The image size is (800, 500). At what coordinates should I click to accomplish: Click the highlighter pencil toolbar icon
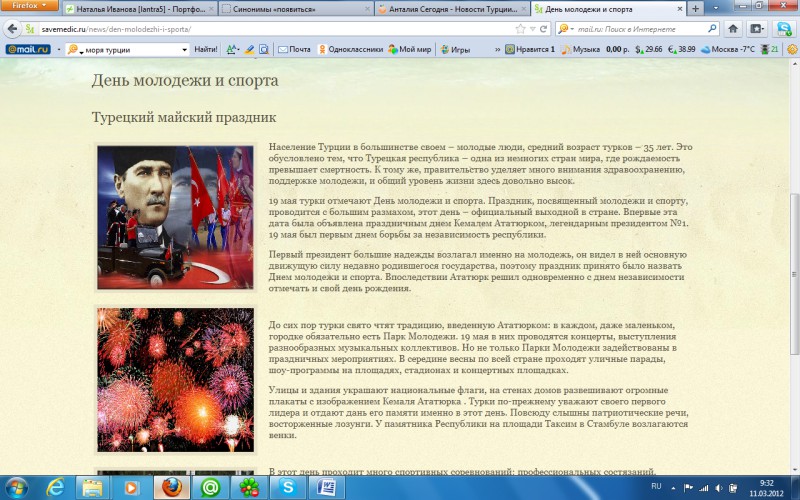(249, 49)
